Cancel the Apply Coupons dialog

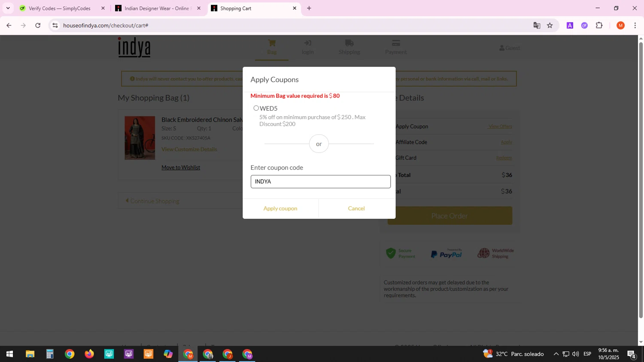click(x=356, y=208)
